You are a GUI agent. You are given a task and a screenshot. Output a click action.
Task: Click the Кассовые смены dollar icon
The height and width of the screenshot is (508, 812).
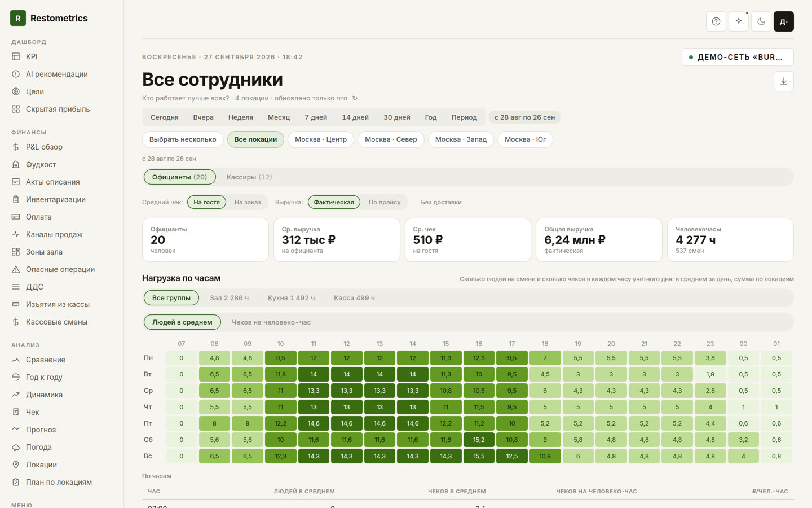click(x=16, y=322)
